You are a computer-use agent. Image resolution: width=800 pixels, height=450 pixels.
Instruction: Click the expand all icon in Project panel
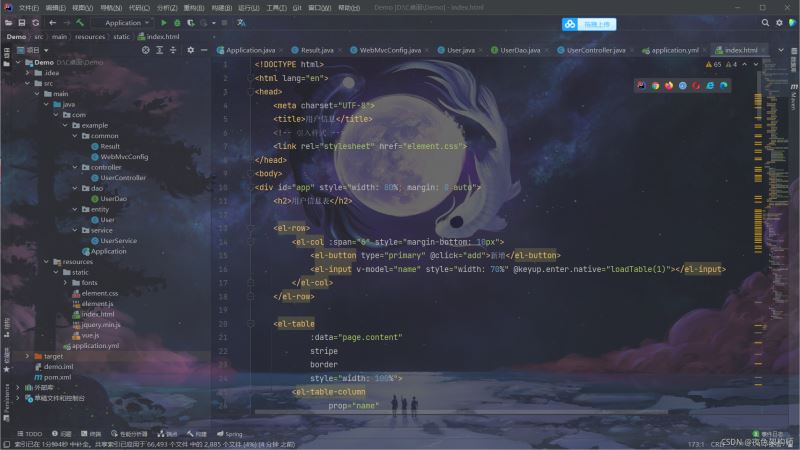[160, 50]
